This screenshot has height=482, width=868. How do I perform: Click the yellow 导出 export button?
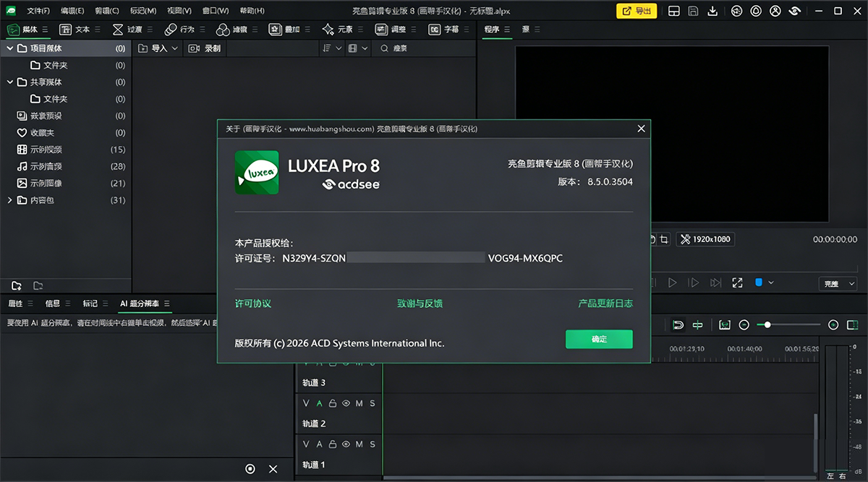[x=636, y=11]
